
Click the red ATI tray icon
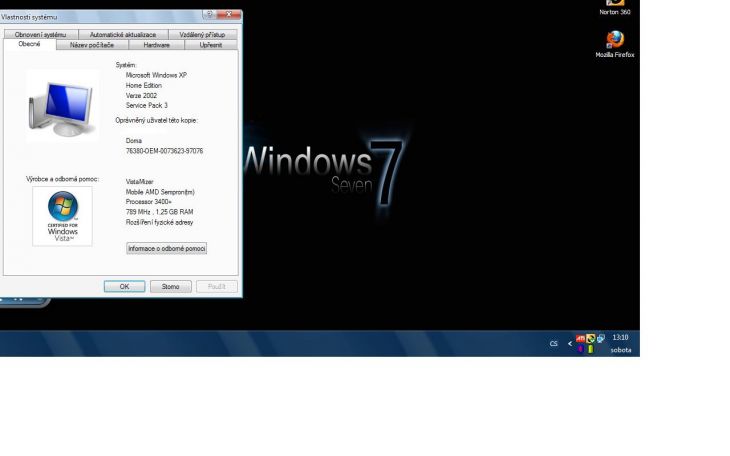(580, 339)
